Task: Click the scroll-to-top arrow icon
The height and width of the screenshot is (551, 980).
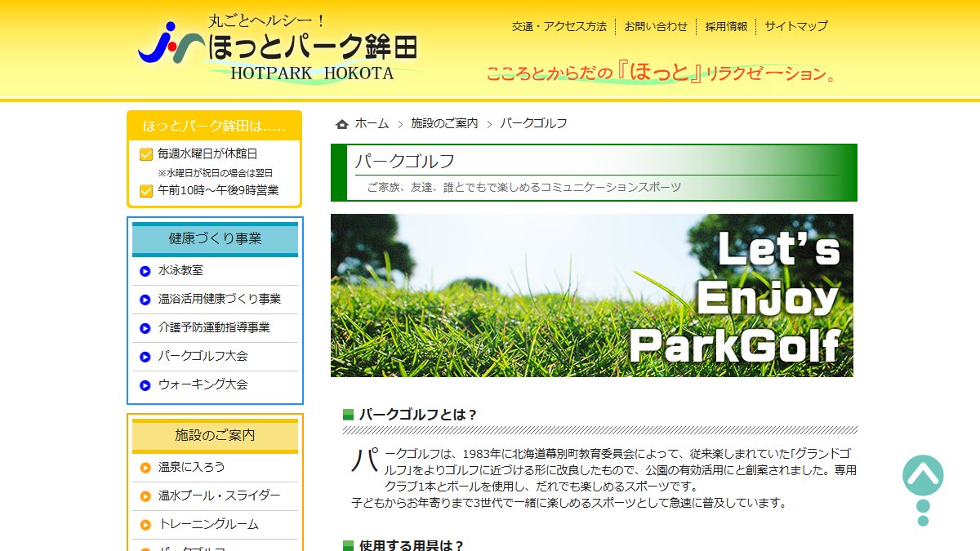Action: (923, 476)
